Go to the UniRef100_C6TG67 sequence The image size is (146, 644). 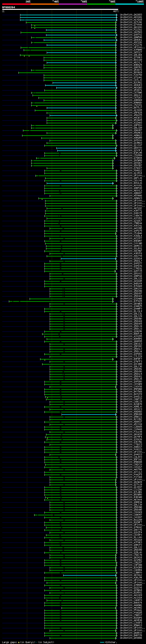(x=131, y=98)
